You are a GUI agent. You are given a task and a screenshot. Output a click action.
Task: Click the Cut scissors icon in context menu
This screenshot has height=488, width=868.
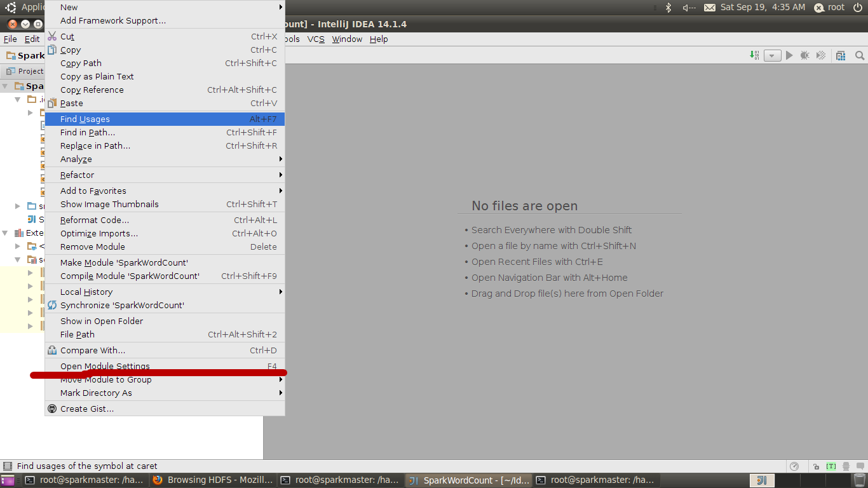tap(52, 36)
